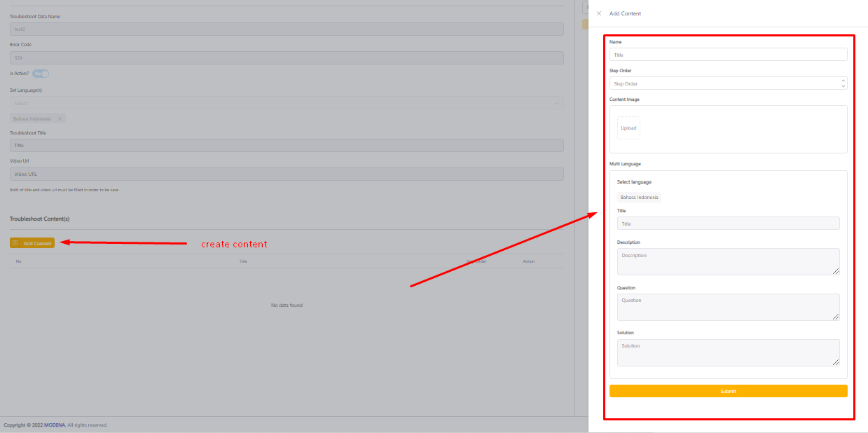868x433 pixels.
Task: Click the Upload image box
Action: 628,128
